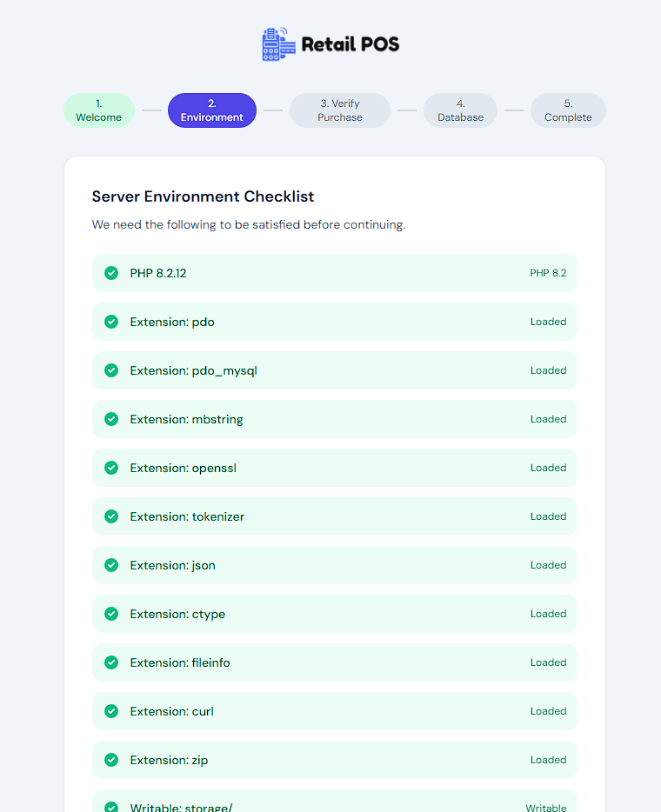Open the 3. Verify Purchase step
The width and height of the screenshot is (661, 812).
click(x=340, y=110)
